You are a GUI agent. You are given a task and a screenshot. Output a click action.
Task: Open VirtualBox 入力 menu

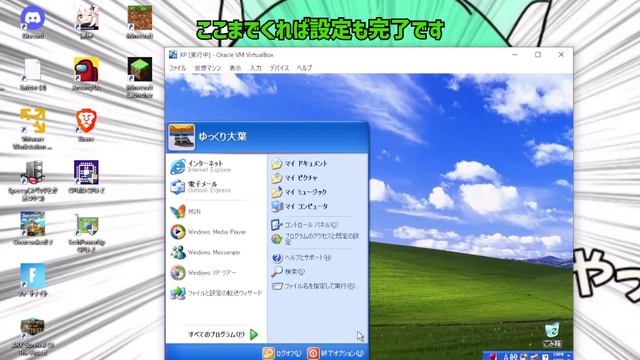pyautogui.click(x=256, y=68)
